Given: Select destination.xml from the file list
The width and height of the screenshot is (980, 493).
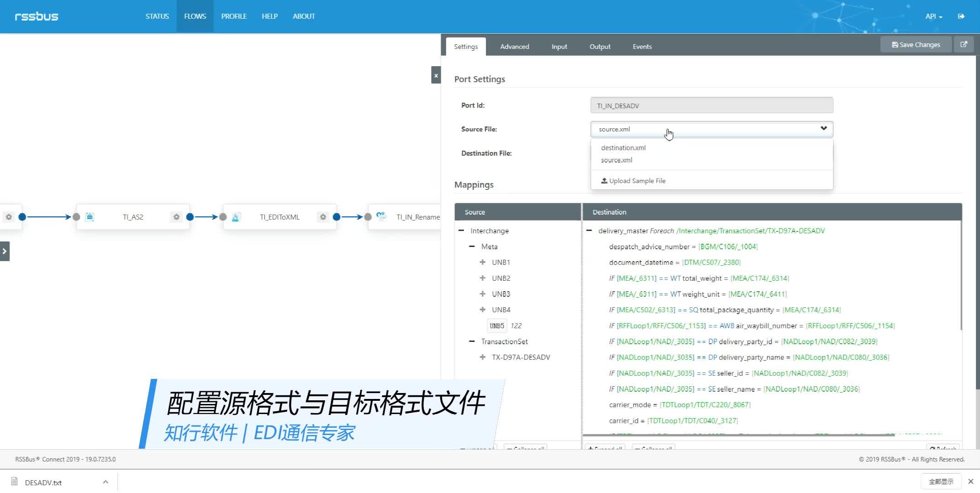Looking at the screenshot, I should (x=623, y=147).
